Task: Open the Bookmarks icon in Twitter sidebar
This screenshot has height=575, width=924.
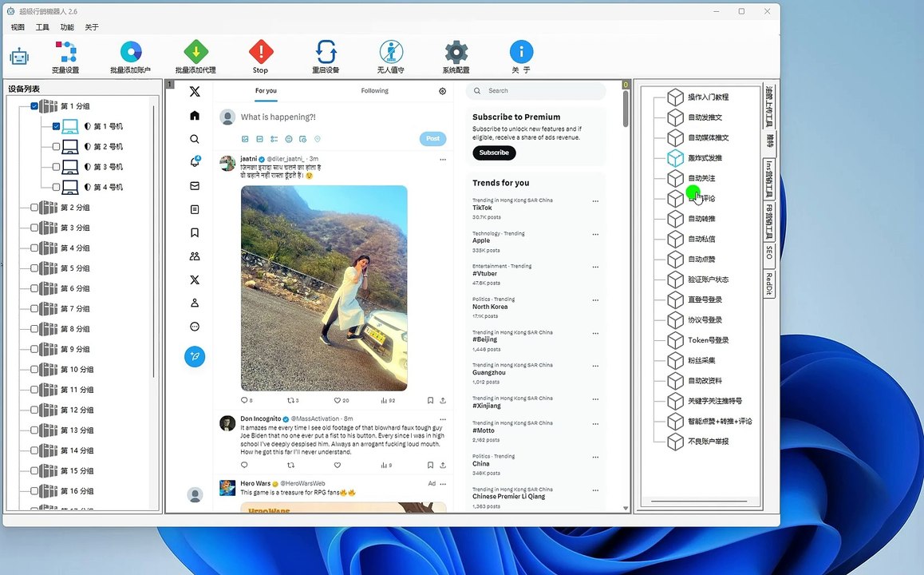Action: 195,233
